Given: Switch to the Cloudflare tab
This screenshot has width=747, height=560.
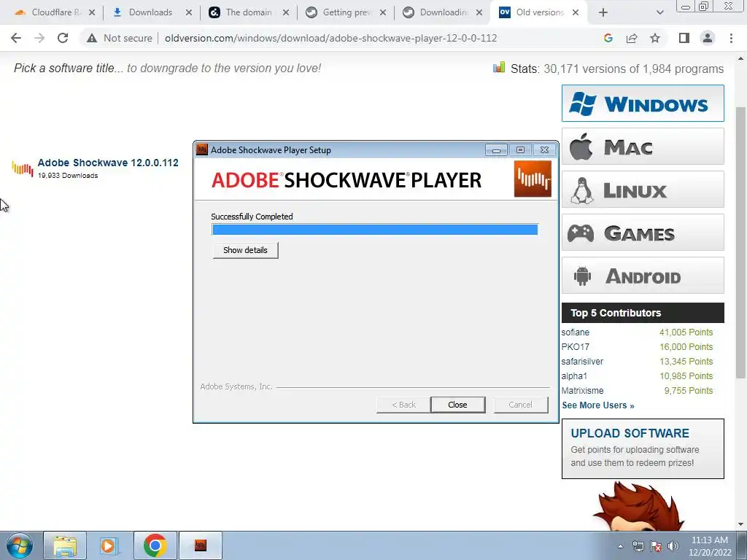Looking at the screenshot, I should 47,12.
